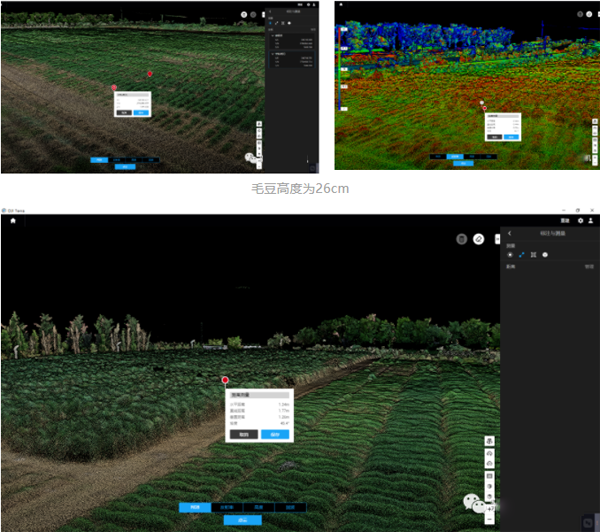Select the filled circle tool in panel

point(545,255)
